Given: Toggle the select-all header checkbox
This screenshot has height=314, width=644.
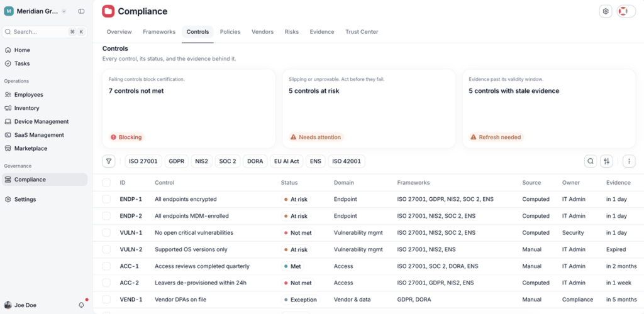Looking at the screenshot, I should coord(106,182).
